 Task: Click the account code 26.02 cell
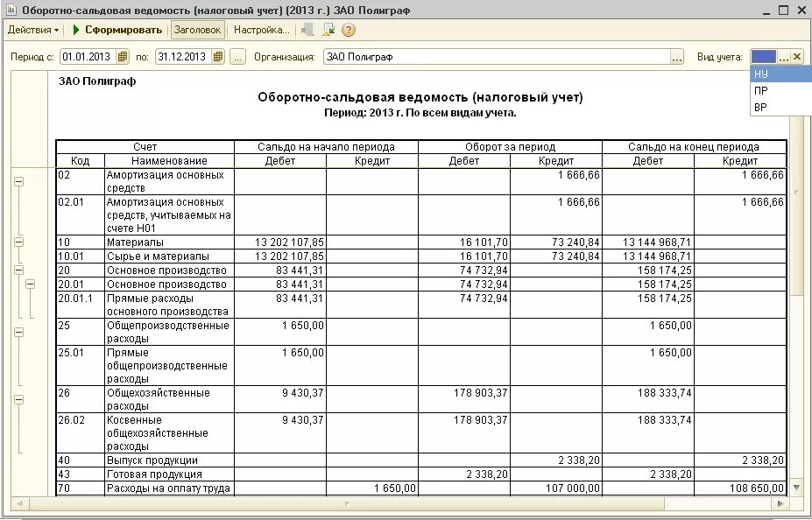[x=81, y=432]
